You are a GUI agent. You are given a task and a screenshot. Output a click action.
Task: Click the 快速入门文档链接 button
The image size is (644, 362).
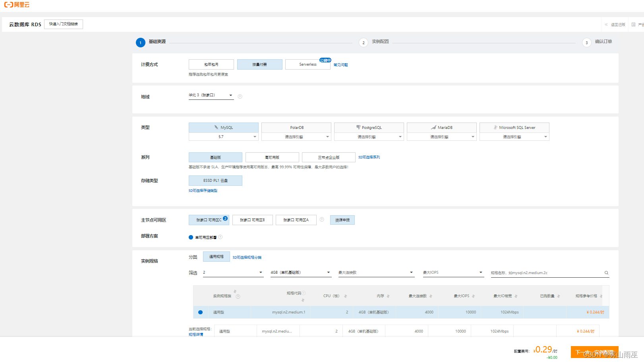click(64, 24)
